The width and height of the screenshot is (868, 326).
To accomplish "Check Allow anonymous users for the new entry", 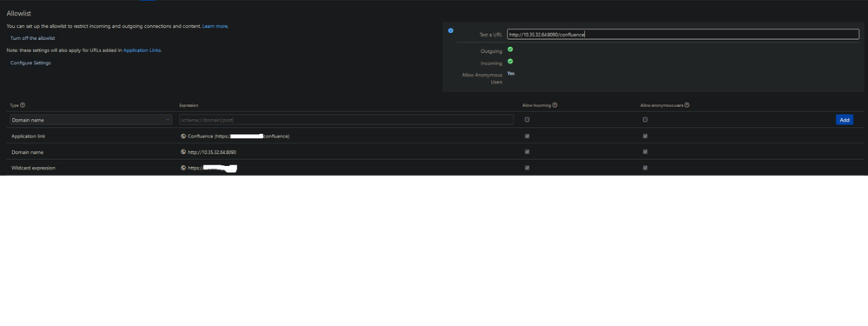I will pos(645,120).
